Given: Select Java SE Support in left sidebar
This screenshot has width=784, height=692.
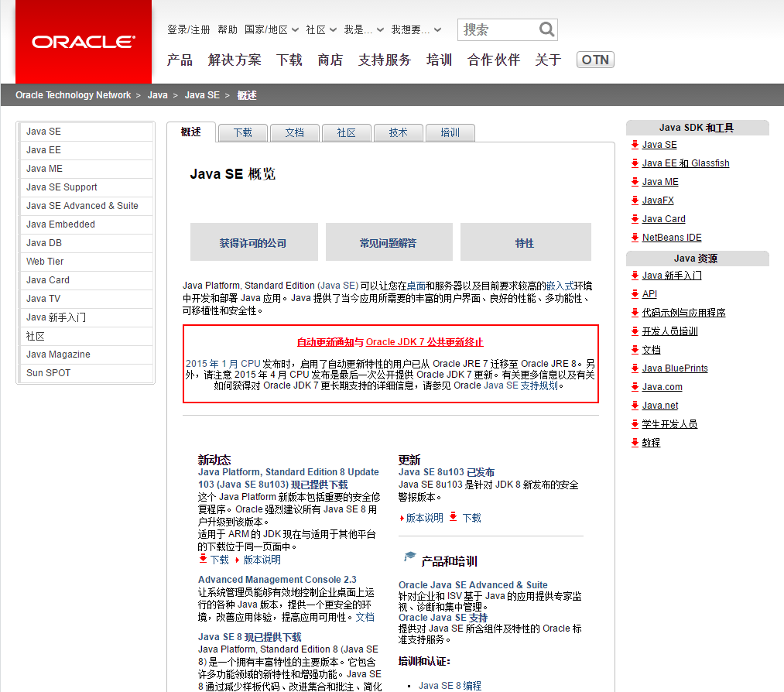Looking at the screenshot, I should click(86, 187).
